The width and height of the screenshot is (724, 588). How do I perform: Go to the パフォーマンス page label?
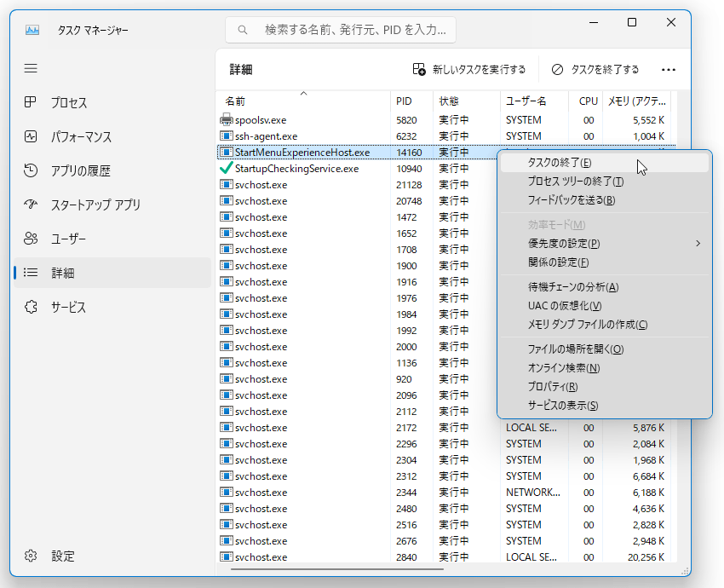(81, 136)
